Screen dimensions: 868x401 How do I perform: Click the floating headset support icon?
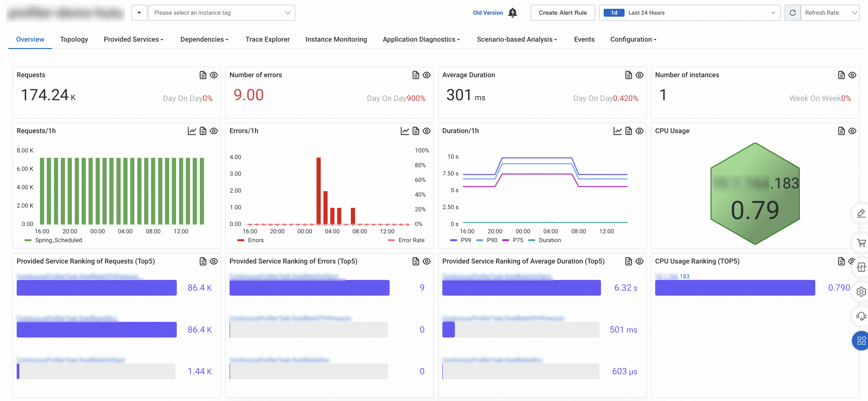pyautogui.click(x=861, y=316)
